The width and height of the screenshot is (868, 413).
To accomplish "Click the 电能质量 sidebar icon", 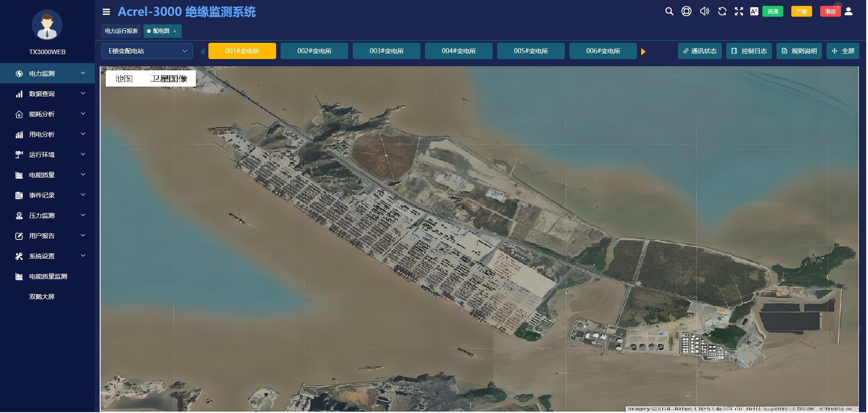I will (x=19, y=175).
